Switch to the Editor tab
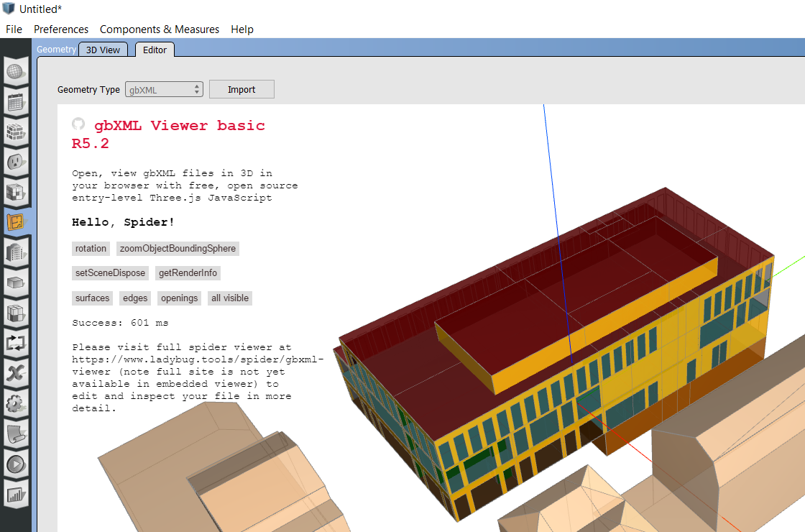 155,50
